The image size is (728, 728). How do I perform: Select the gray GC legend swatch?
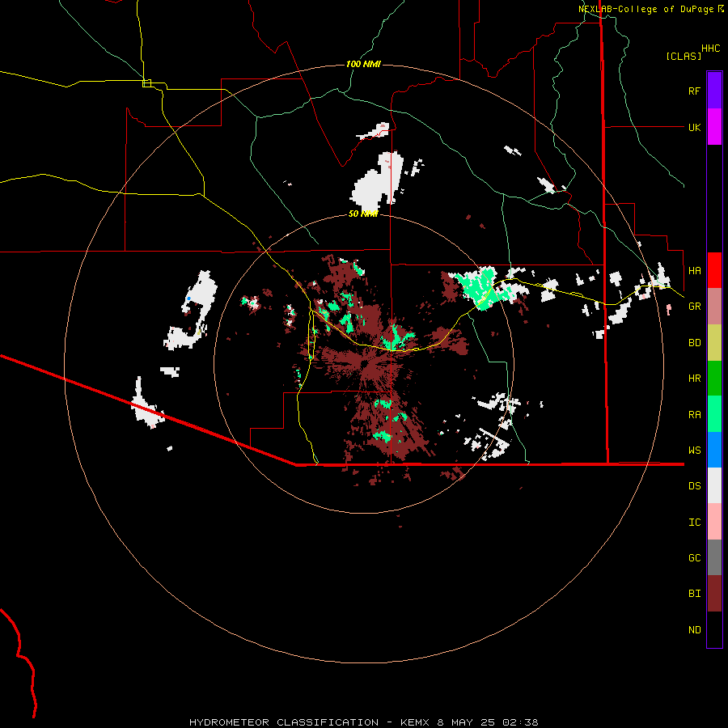tap(714, 557)
